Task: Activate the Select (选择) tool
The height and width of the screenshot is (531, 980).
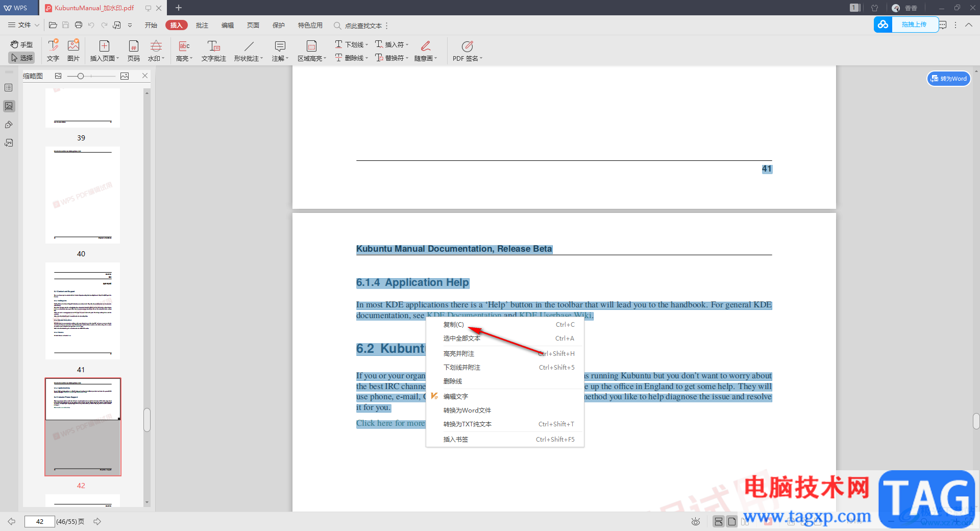Action: click(x=21, y=58)
